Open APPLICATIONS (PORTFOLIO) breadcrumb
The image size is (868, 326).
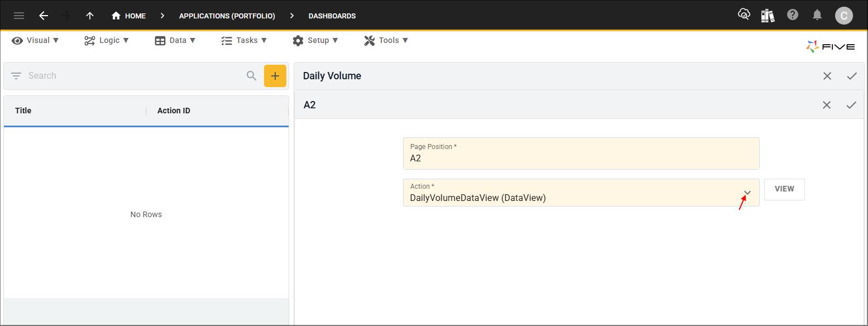pos(227,16)
